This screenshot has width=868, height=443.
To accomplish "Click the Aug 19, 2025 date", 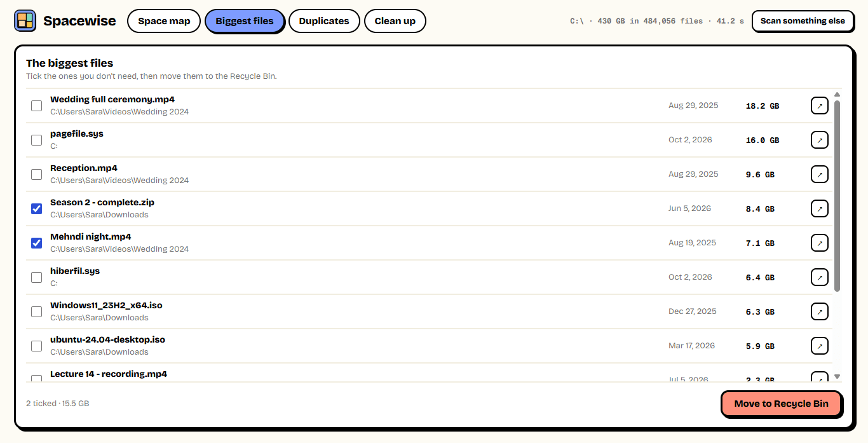I will [692, 243].
